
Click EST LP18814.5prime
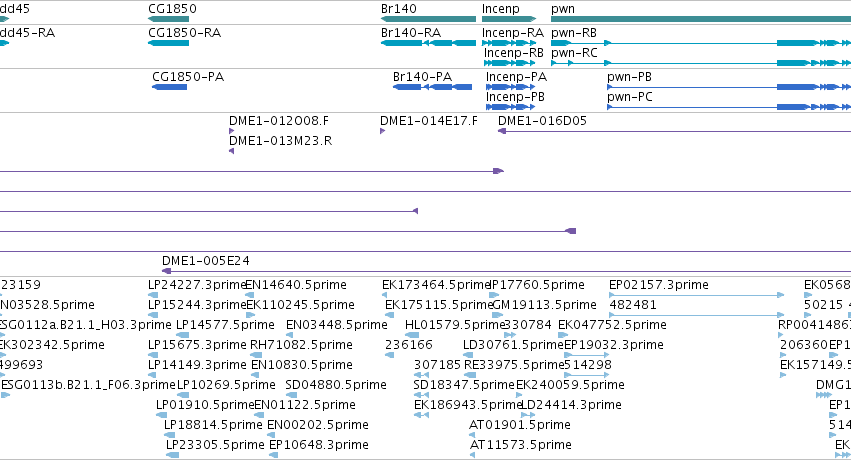(x=213, y=425)
